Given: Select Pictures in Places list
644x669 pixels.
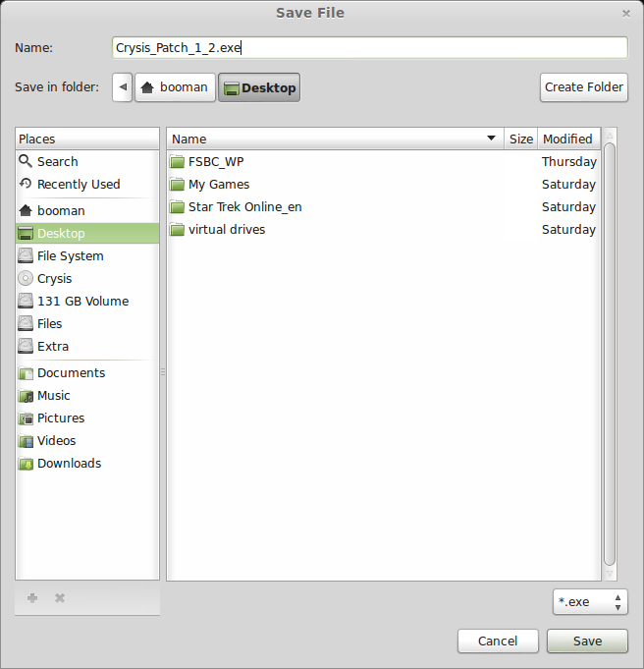Looking at the screenshot, I should (x=61, y=418).
